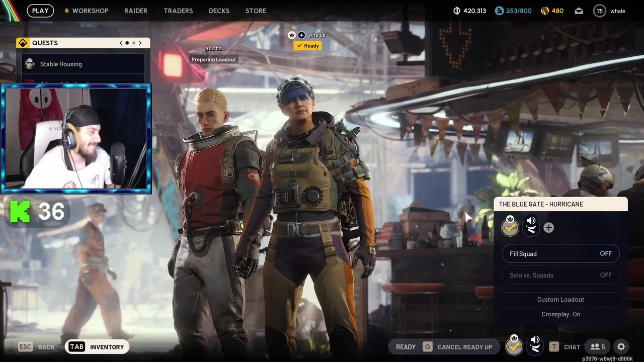Click the T key chat hint
Viewport: 644px width, 362px height.
pos(554,347)
